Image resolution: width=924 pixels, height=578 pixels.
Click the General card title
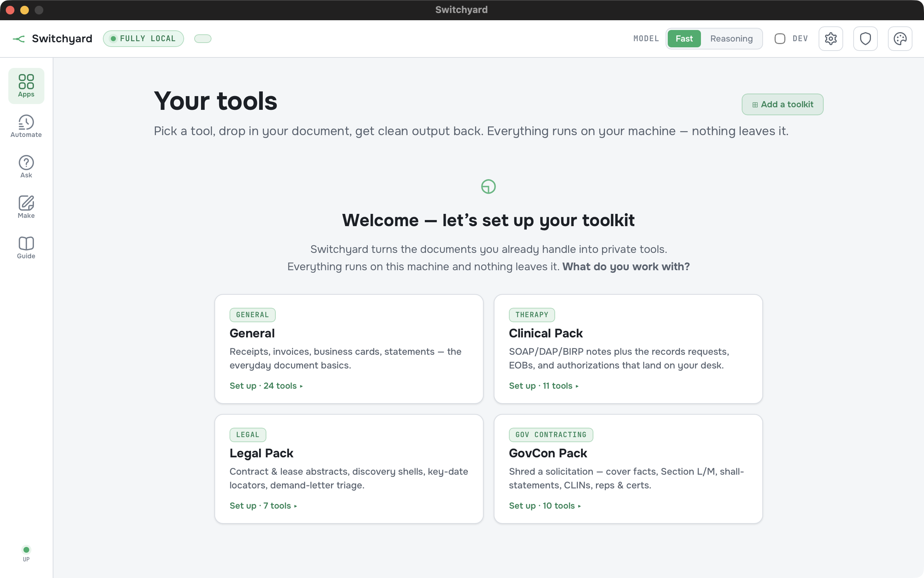(252, 333)
